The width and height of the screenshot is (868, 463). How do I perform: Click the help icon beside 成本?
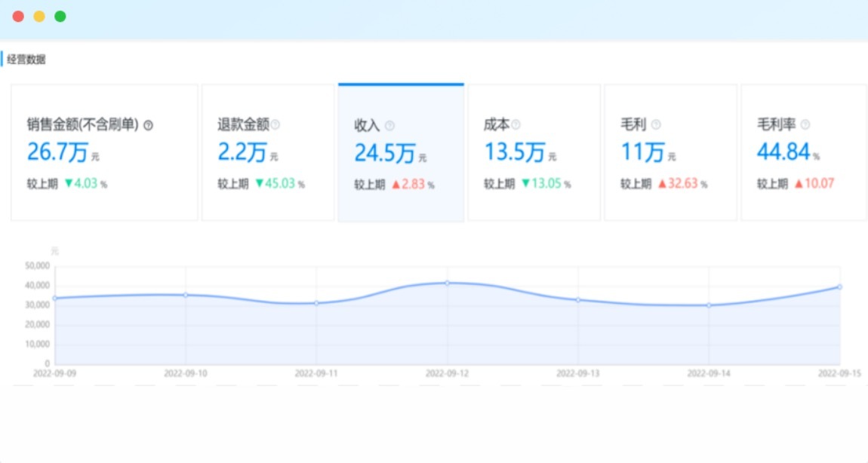[x=516, y=124]
